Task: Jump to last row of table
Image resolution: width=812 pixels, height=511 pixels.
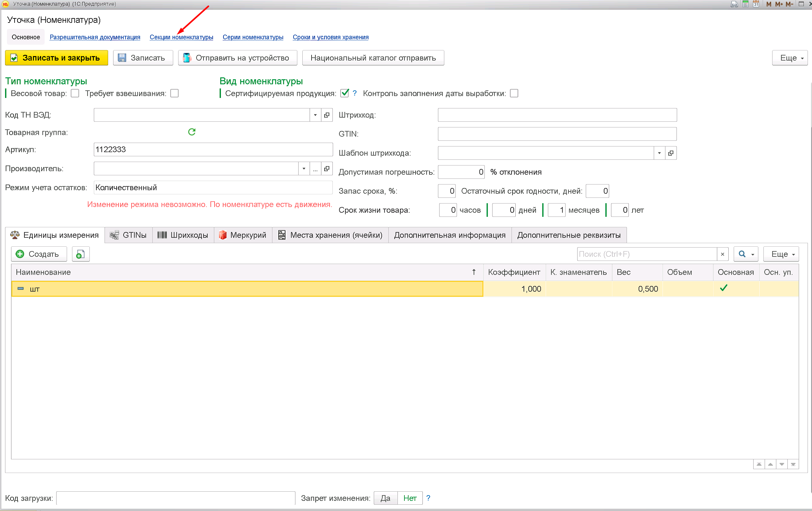Action: click(793, 464)
